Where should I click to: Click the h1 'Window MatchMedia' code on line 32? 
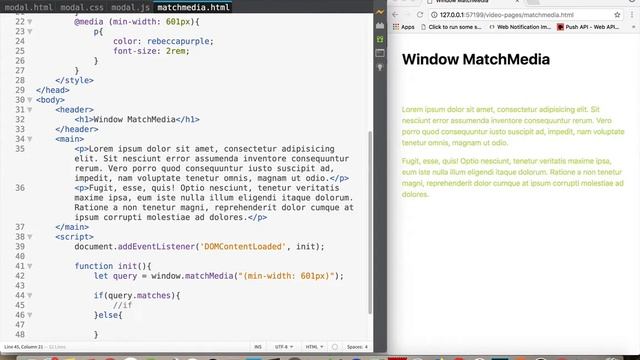[137, 120]
